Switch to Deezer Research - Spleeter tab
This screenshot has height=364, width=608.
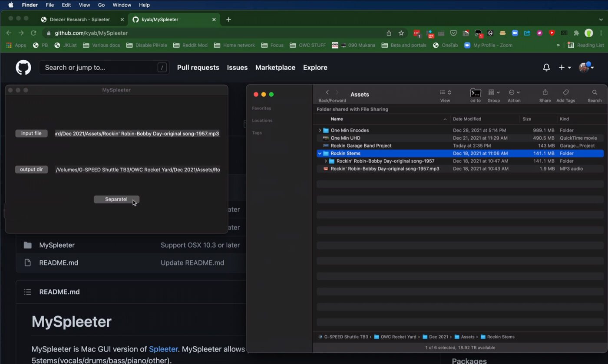(x=79, y=20)
